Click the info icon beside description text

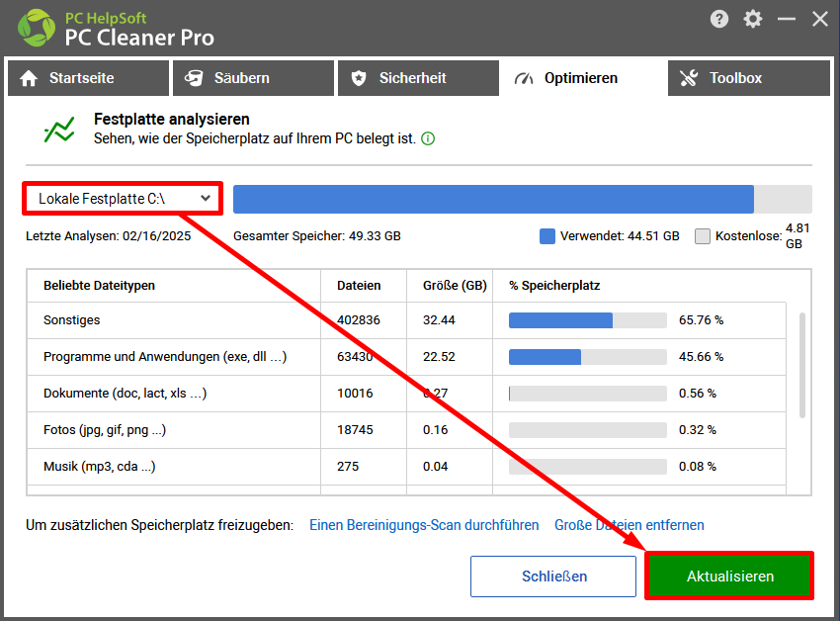click(x=428, y=138)
